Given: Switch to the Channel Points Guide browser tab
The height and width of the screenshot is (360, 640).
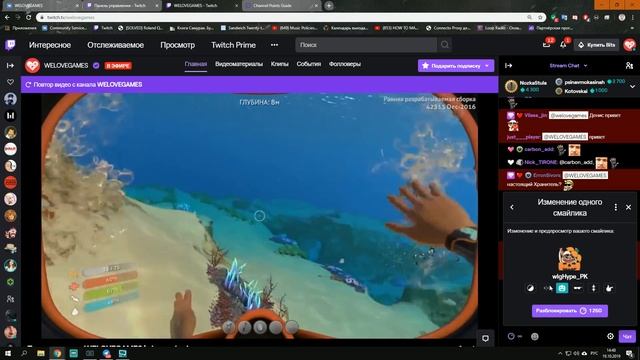Looking at the screenshot, I should 282,6.
